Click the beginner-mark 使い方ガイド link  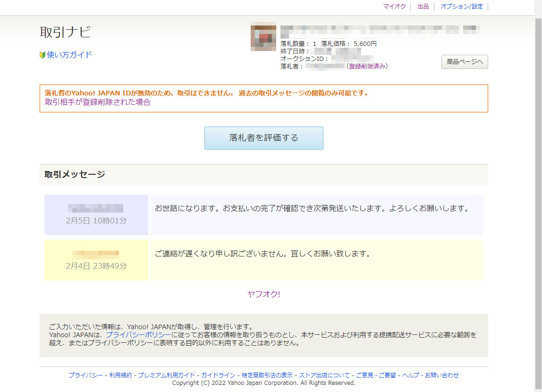(69, 55)
